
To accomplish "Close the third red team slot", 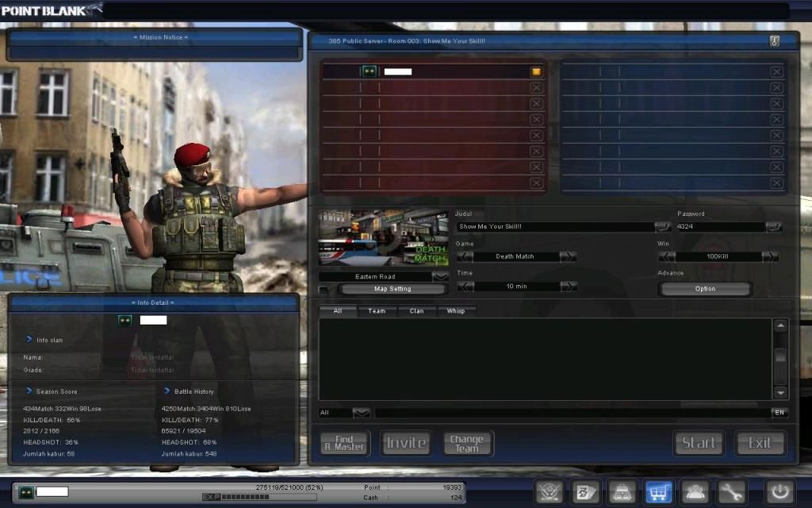I will (537, 104).
